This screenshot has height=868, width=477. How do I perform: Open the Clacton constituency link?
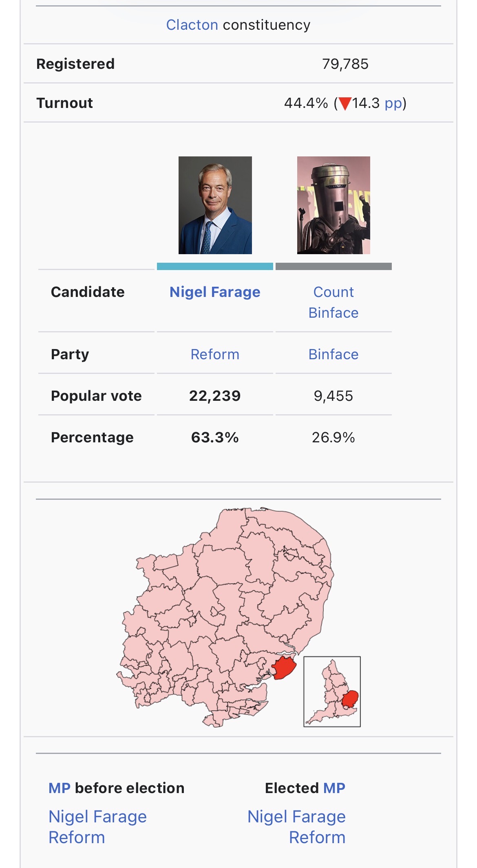point(192,25)
